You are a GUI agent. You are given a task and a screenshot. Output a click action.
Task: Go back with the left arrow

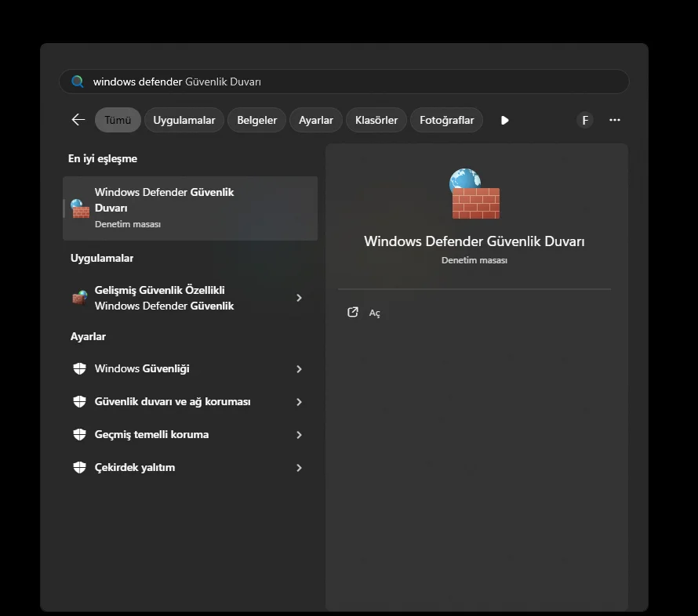(x=78, y=120)
